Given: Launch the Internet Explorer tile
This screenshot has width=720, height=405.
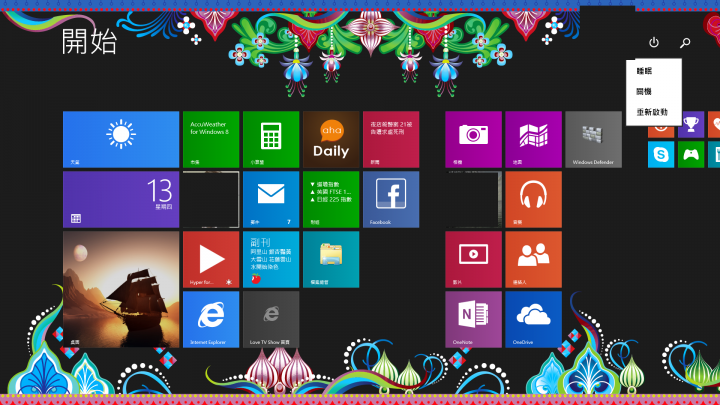Looking at the screenshot, I should point(211,320).
